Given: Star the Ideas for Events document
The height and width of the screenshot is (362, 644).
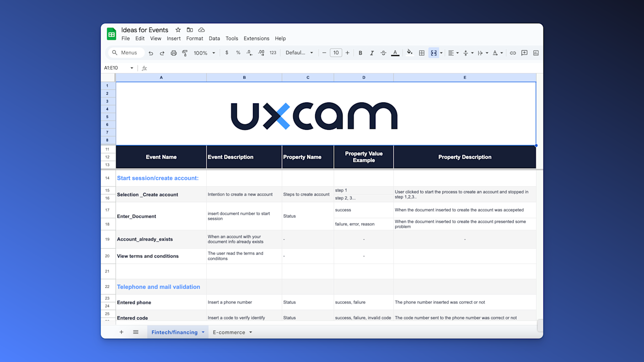Looking at the screenshot, I should tap(178, 30).
